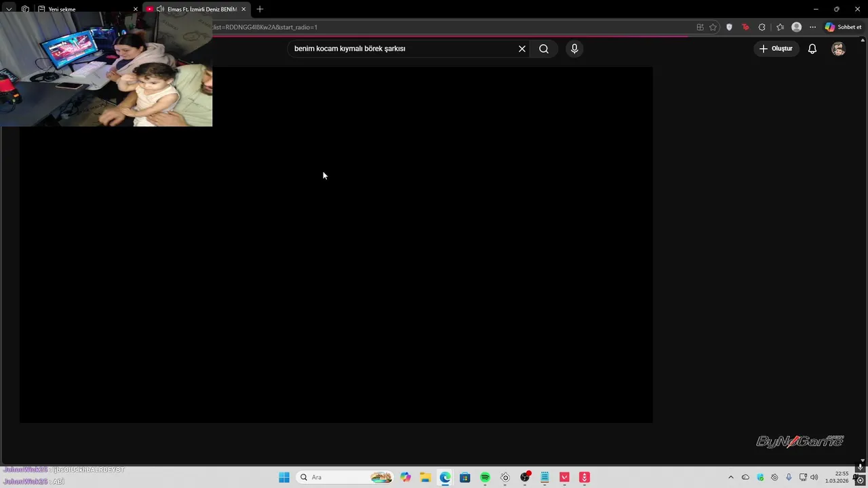Open the volume speaker tray icon
Image resolution: width=868 pixels, height=488 pixels.
[814, 477]
